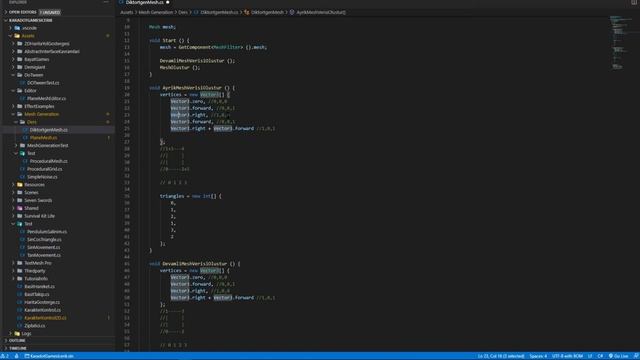Click the AyrikMeshVerisiOlustur breadcrumb symbol

pos(321,12)
